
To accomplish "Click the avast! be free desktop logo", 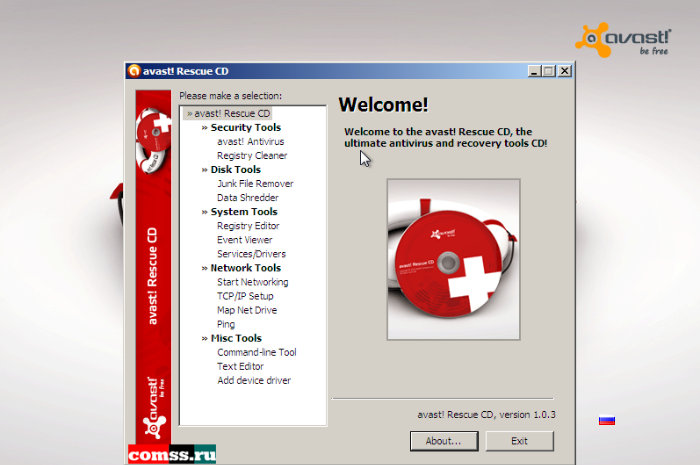I will [x=623, y=40].
